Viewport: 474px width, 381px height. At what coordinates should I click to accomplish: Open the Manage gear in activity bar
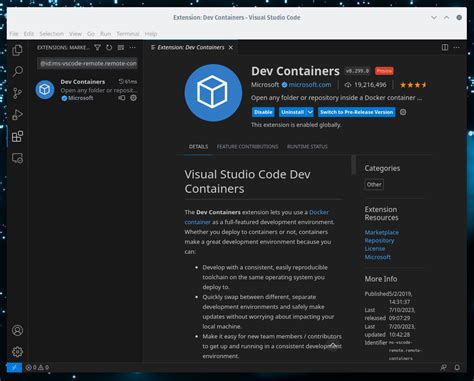point(17,351)
